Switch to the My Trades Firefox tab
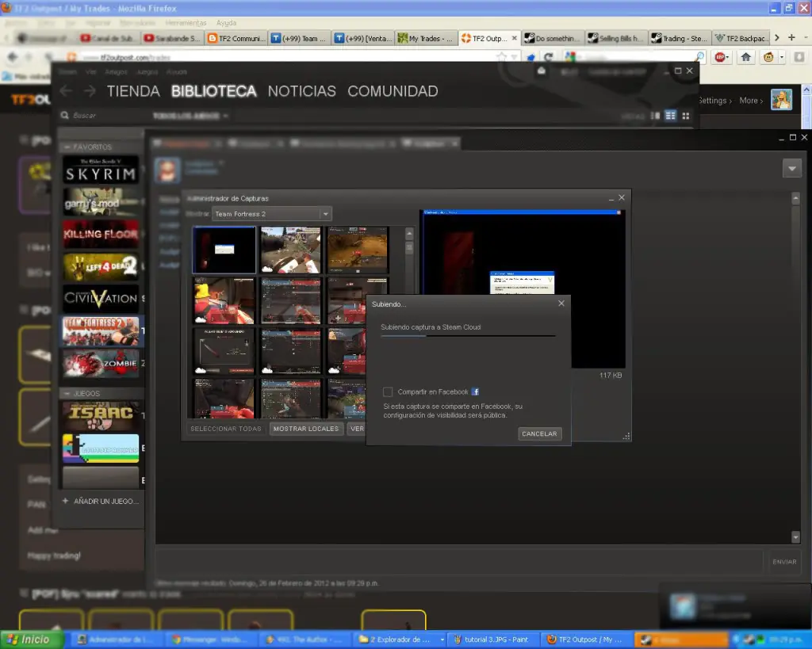The height and width of the screenshot is (649, 812). (425, 38)
